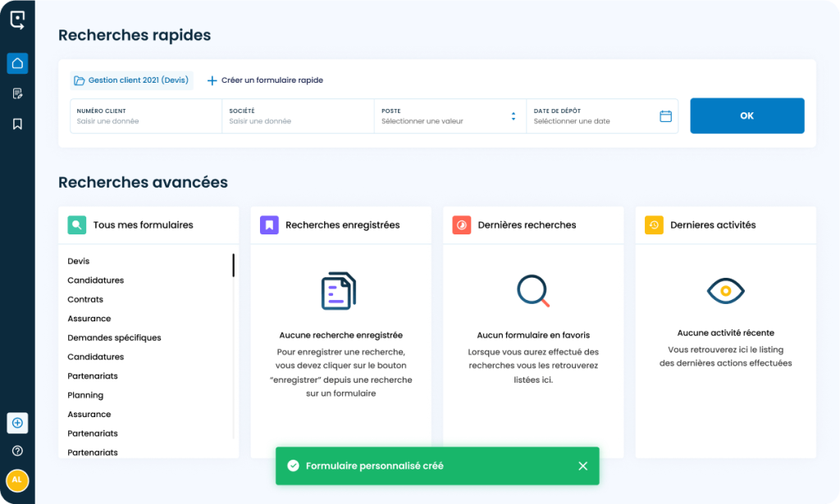Click the icon on Dernières recherches card

tap(463, 225)
